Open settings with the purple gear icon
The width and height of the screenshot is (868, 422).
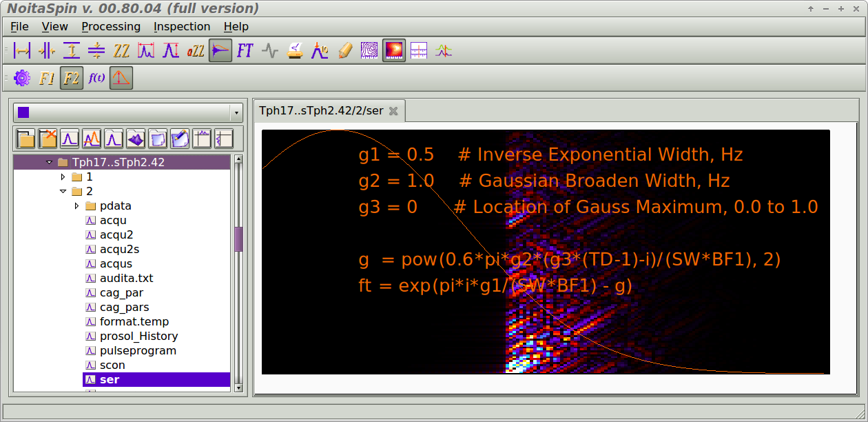[22, 78]
